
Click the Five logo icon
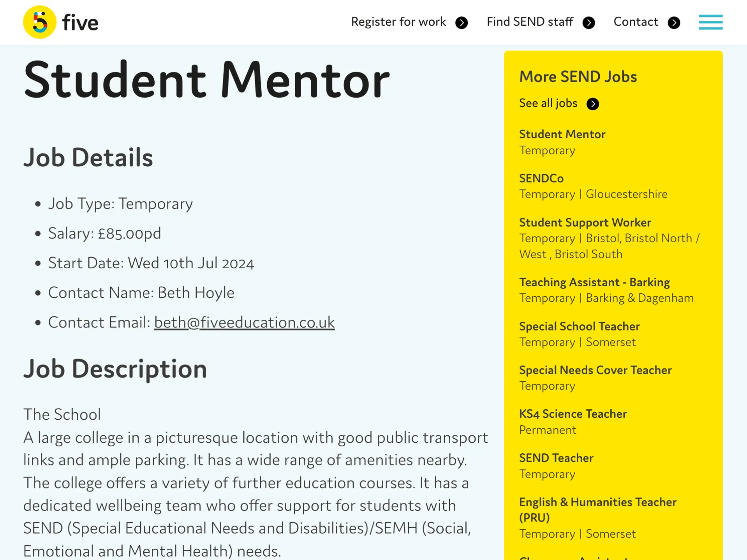click(39, 22)
